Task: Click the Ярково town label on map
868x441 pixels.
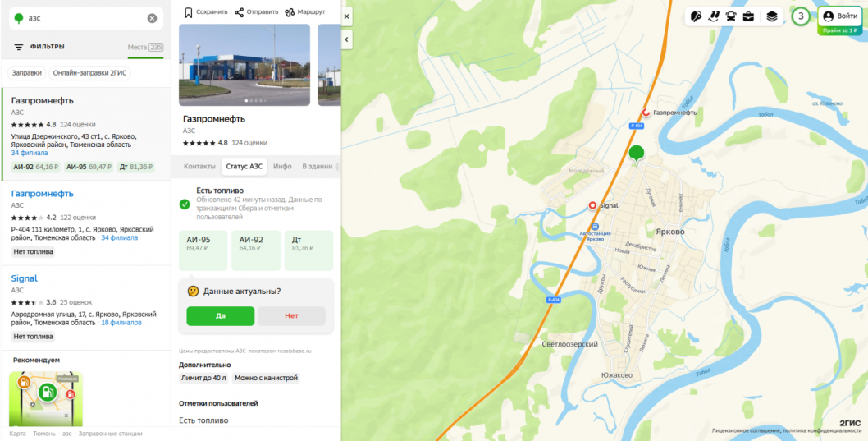Action: pos(670,232)
